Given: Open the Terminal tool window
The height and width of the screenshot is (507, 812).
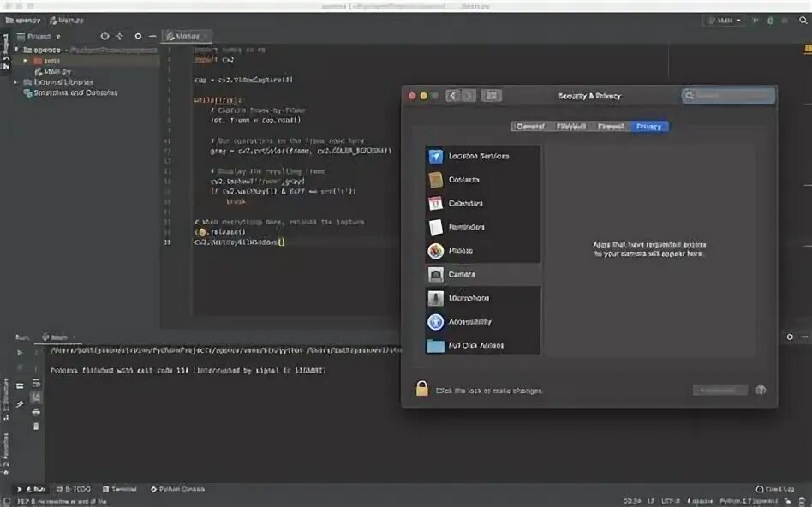Looking at the screenshot, I should click(120, 489).
